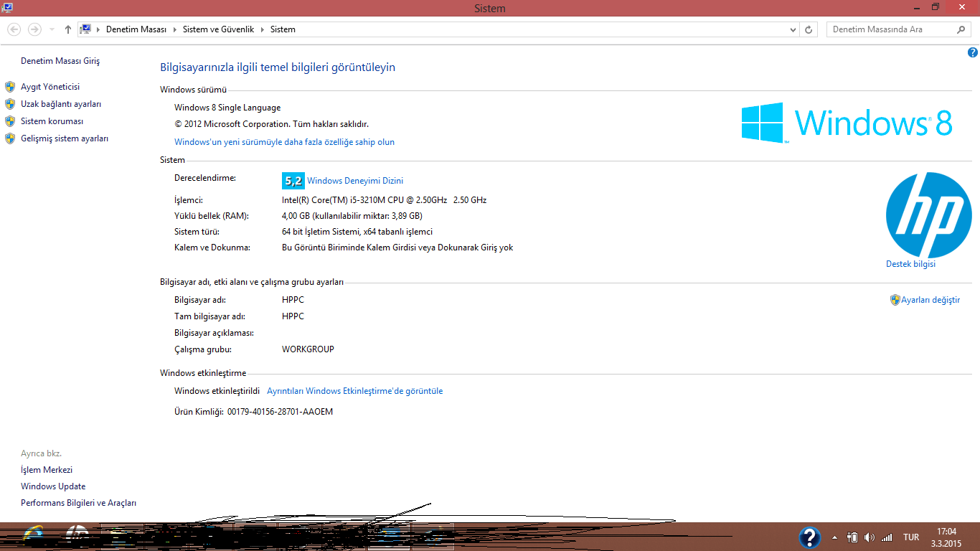
Task: Click HPPC next to Bilgisayar adı
Action: point(293,300)
